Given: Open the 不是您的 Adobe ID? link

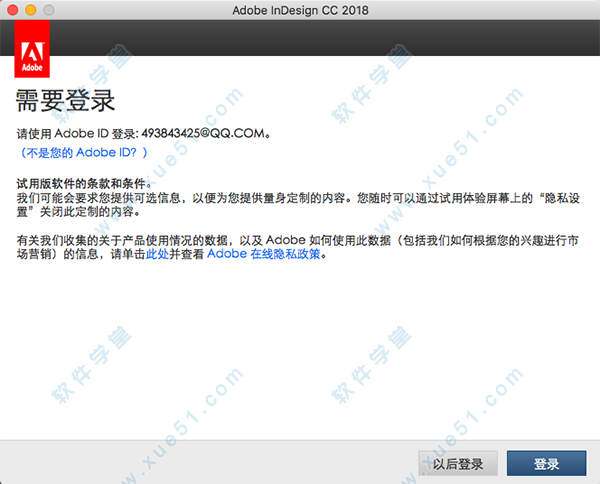Looking at the screenshot, I should 83,153.
